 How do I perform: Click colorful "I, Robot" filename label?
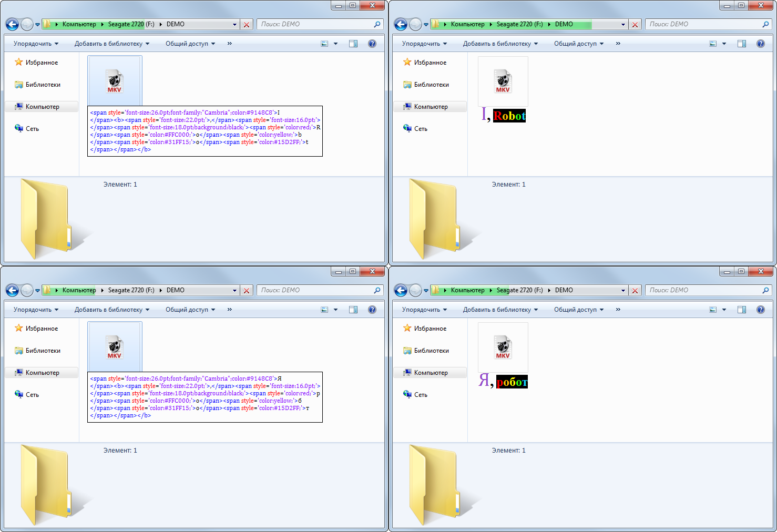coord(504,115)
